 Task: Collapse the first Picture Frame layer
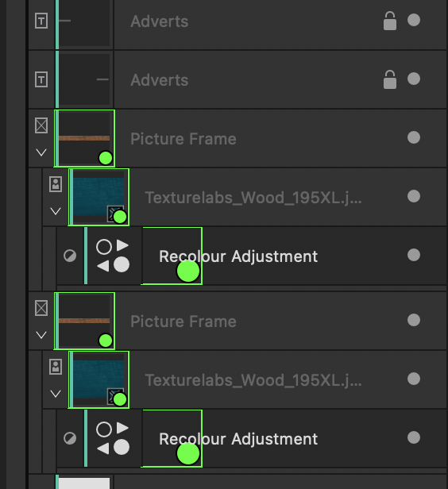click(41, 152)
